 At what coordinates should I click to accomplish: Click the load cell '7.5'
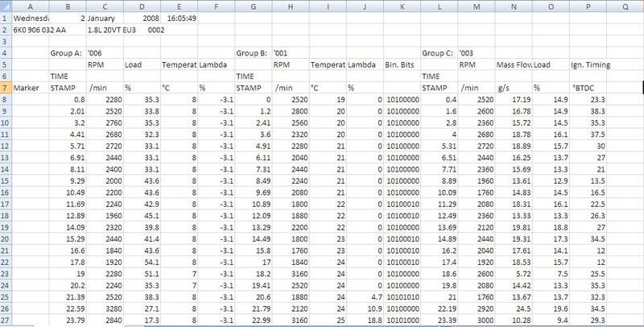tap(551, 274)
